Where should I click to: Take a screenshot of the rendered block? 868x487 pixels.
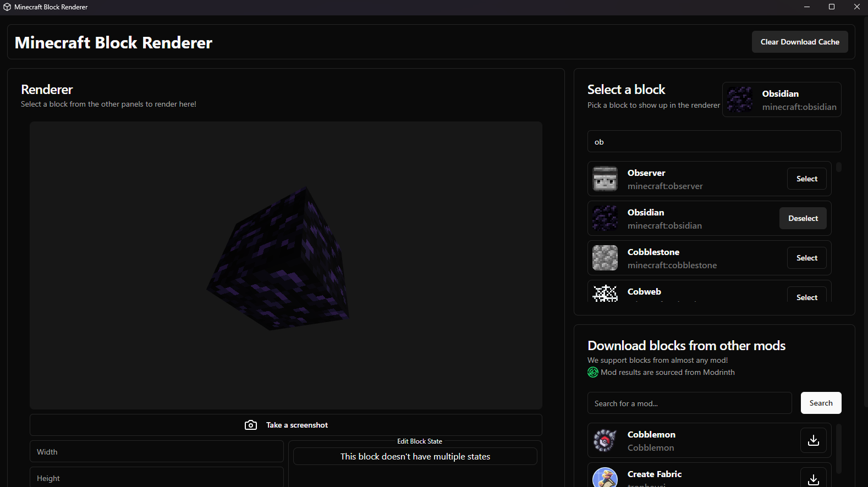[286, 425]
